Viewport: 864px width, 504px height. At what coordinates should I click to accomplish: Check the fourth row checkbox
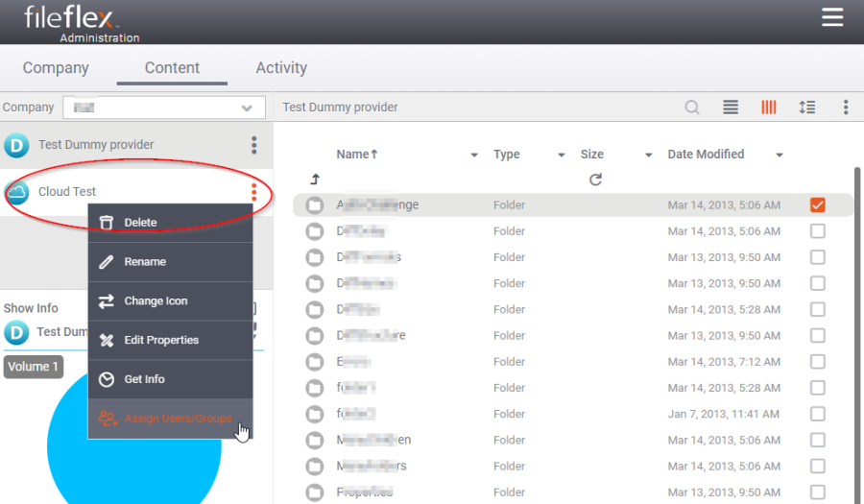818,283
